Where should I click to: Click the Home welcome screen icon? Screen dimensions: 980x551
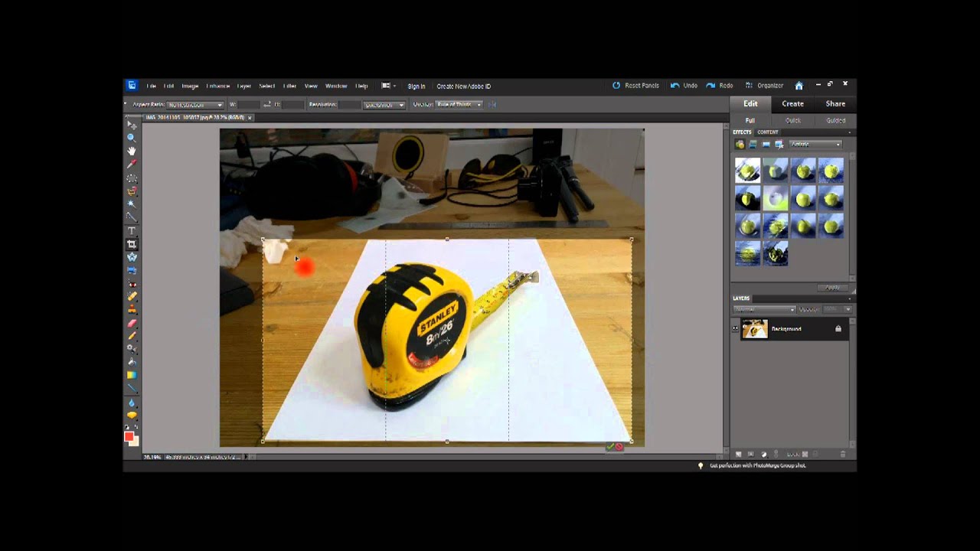coord(799,86)
